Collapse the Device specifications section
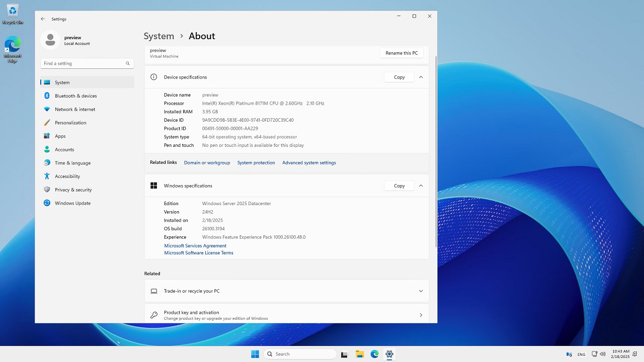Screen dimensions: 644x362 (x=421, y=77)
